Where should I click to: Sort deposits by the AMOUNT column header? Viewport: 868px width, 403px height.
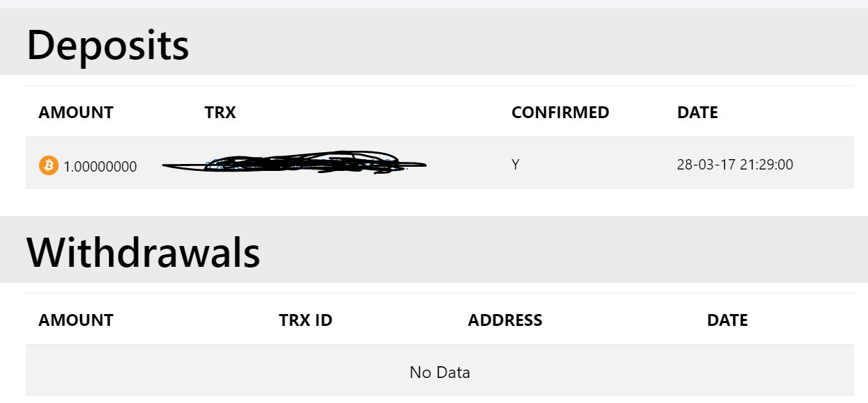(x=76, y=113)
